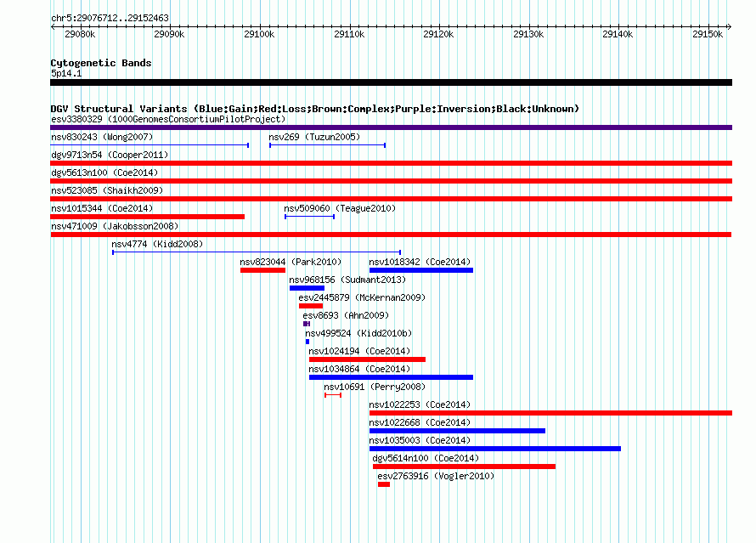Click the nsv10691 small red span
756x543 pixels.
click(333, 395)
